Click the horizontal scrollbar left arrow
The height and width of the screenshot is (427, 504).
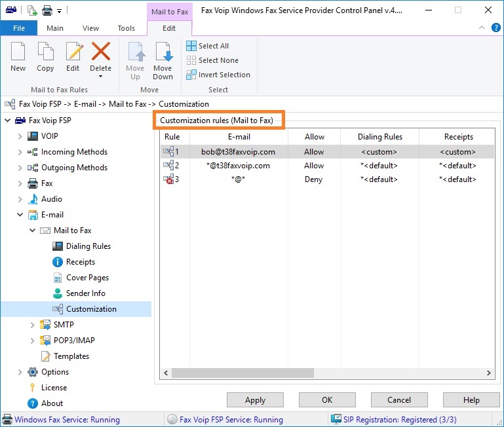tap(166, 373)
